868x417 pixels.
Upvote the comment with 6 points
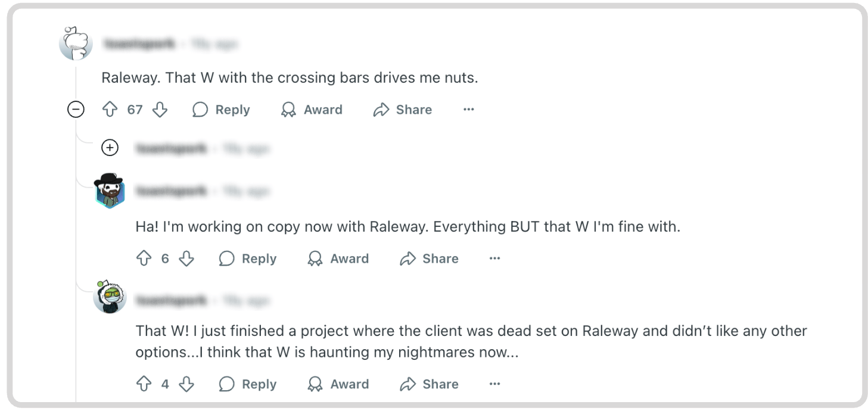(144, 259)
